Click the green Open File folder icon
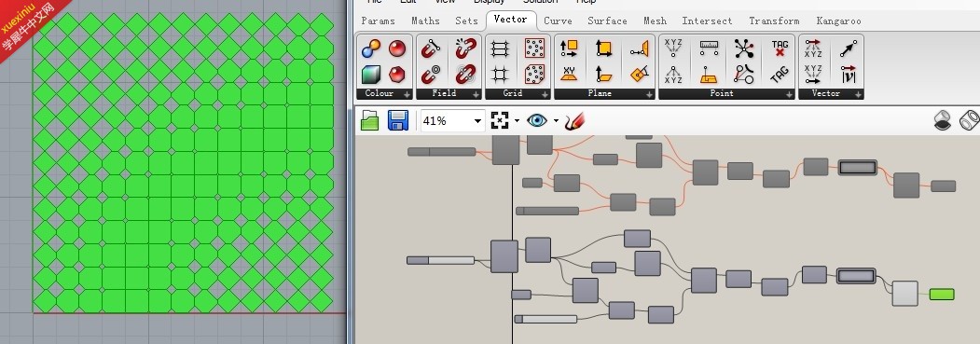Screen dimensions: 980x344 click(x=370, y=120)
